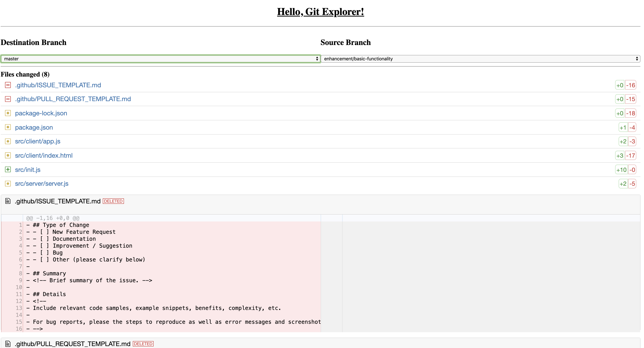The image size is (644, 348).
Task: Go to the src/init.js file link
Action: (x=28, y=170)
